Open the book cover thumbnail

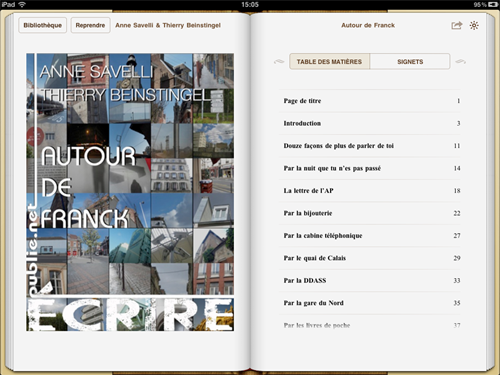pos(130,192)
